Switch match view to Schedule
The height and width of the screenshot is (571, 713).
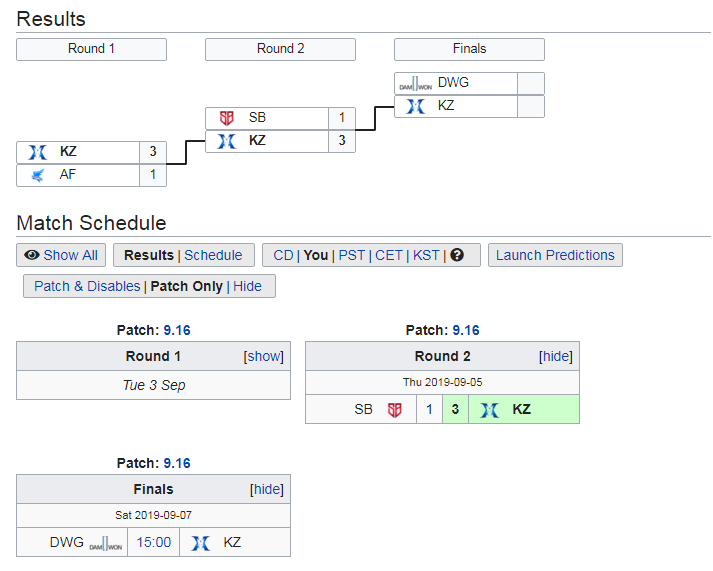[213, 255]
